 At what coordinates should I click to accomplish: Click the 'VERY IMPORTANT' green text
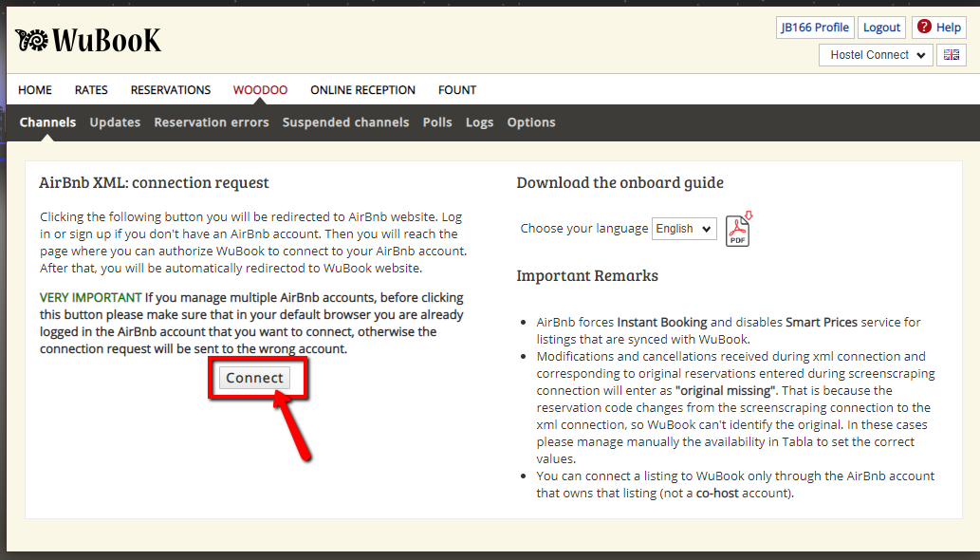[x=91, y=297]
